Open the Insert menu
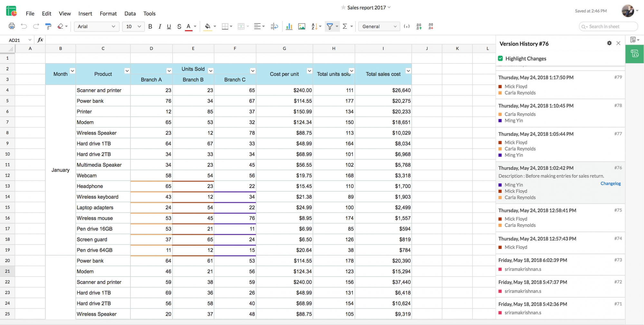Screen dimensions: 644x325 [85, 14]
